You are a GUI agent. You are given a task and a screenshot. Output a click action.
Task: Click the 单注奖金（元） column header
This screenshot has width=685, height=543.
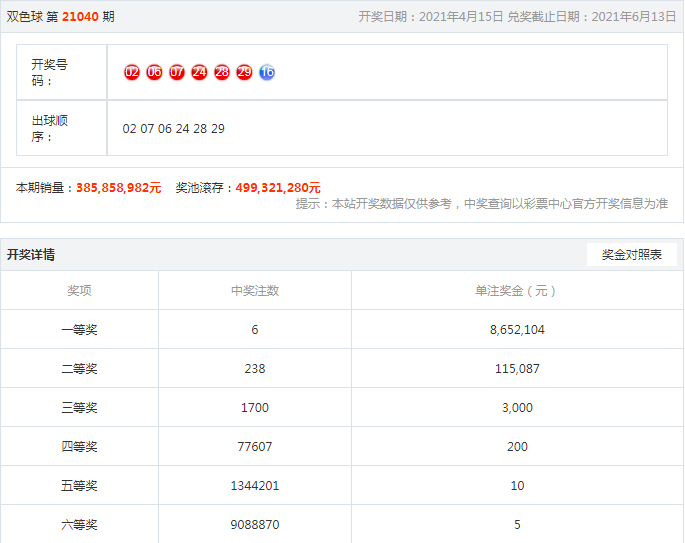(517, 291)
